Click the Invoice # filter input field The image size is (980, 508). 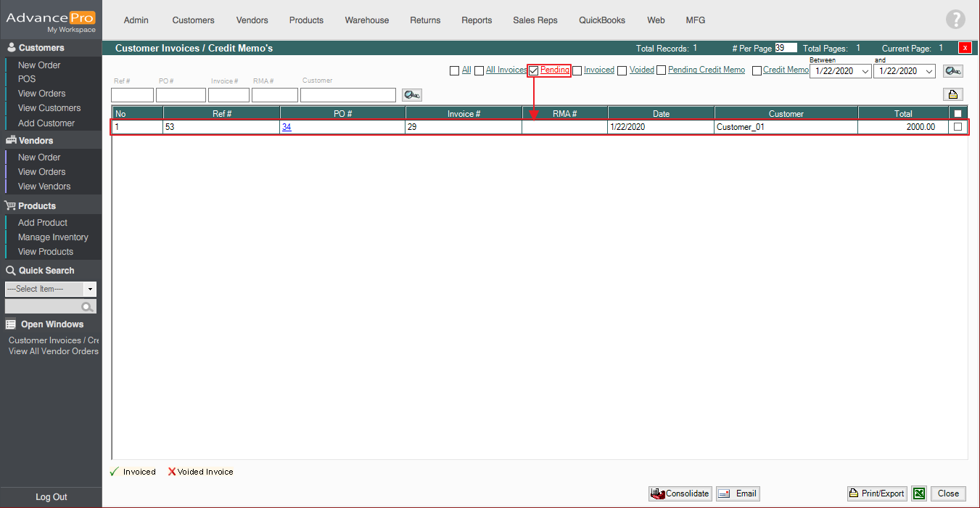[x=228, y=95]
